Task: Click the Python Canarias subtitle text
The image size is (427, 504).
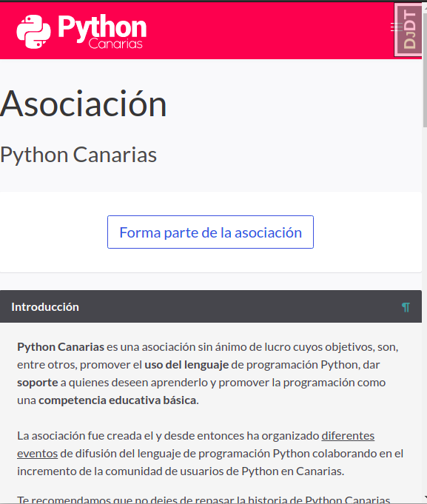Action: (78, 155)
